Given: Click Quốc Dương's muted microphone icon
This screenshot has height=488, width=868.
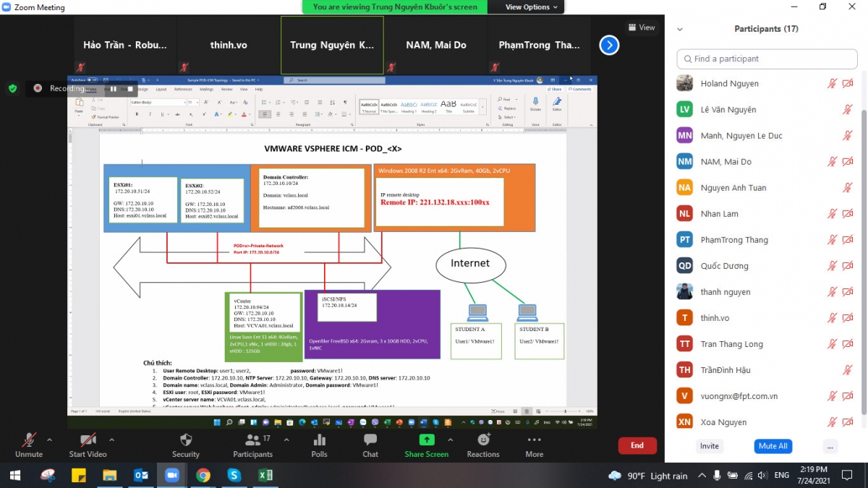Looking at the screenshot, I should tap(833, 266).
